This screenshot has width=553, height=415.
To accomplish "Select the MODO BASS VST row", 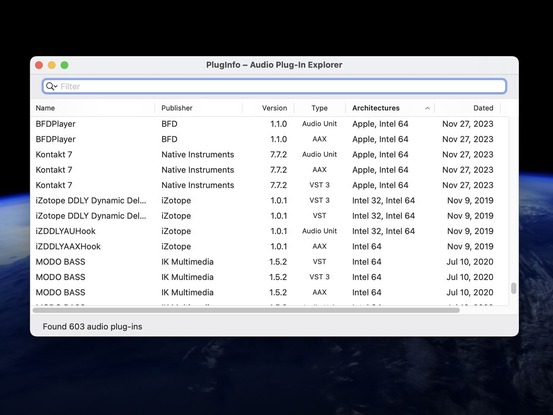I will (270, 262).
